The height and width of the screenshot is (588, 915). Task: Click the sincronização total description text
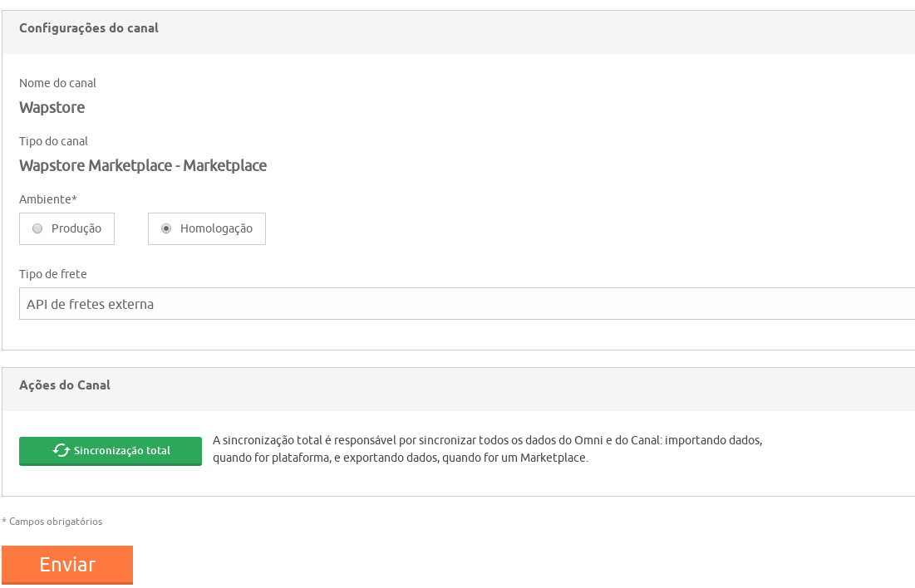coord(487,449)
